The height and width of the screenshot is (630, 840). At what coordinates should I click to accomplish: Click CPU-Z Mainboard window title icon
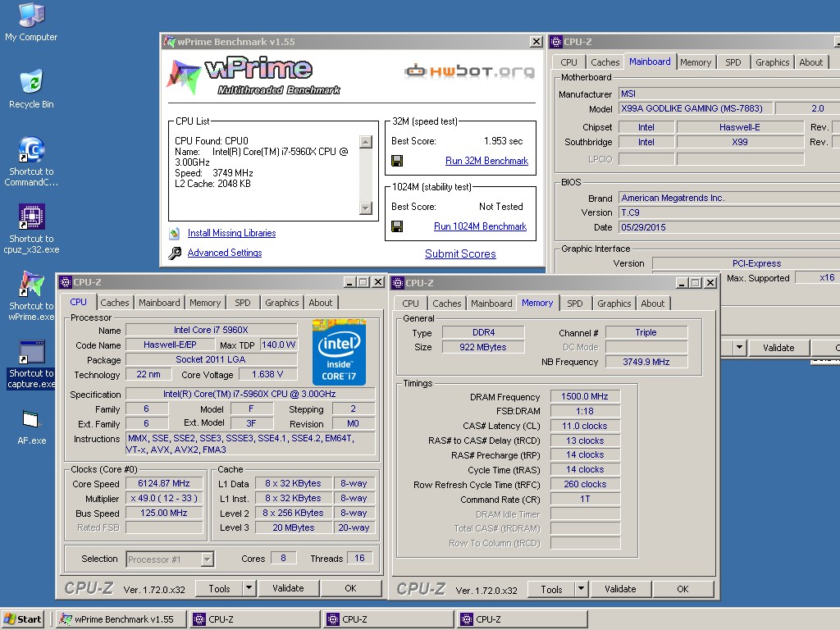(x=556, y=41)
